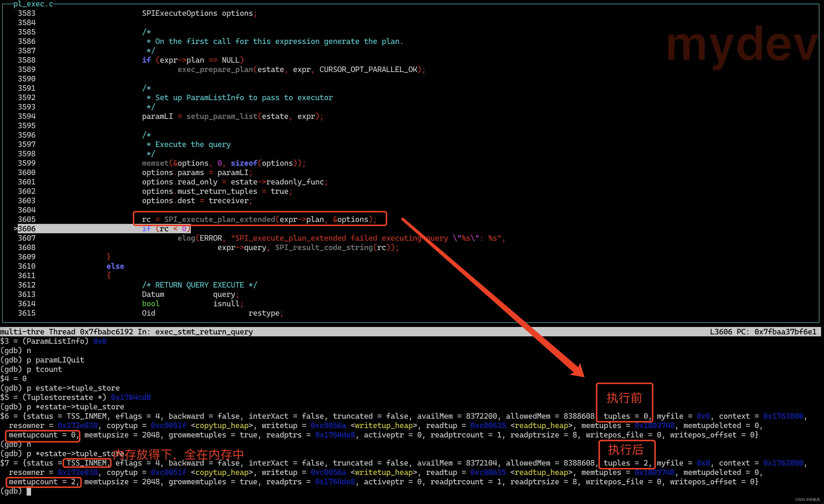
Task: Click 'options.must_return_tuples = true;'
Action: [217, 191]
